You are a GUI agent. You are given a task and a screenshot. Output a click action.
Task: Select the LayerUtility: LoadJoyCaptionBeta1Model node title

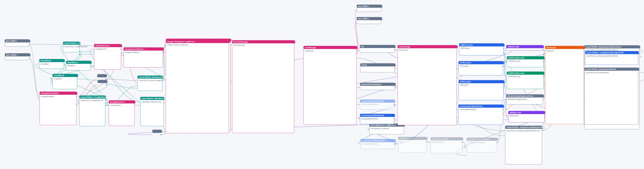pos(612,53)
